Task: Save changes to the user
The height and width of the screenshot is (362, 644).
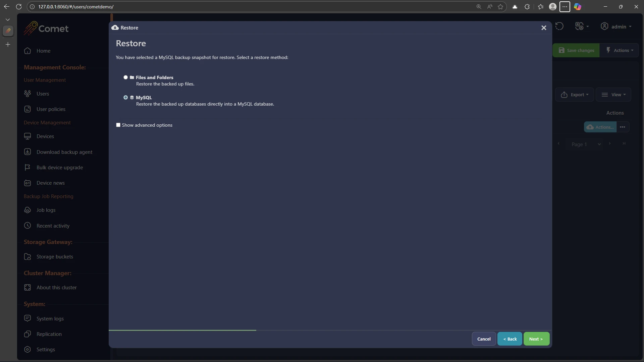Action: (x=576, y=50)
